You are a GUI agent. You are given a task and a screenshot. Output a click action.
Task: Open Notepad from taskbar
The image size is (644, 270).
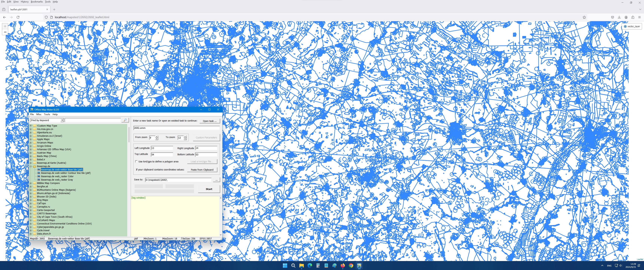pos(326,265)
